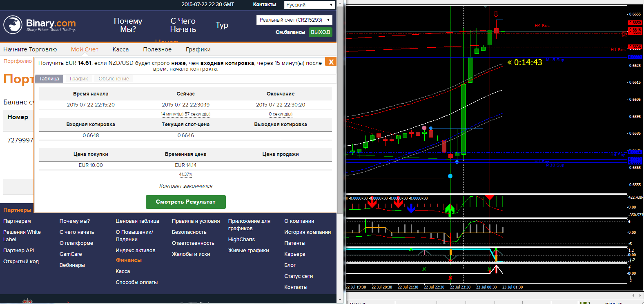Click the end time 2015-07-22 22:30:20
644x304 pixels.
click(281, 105)
